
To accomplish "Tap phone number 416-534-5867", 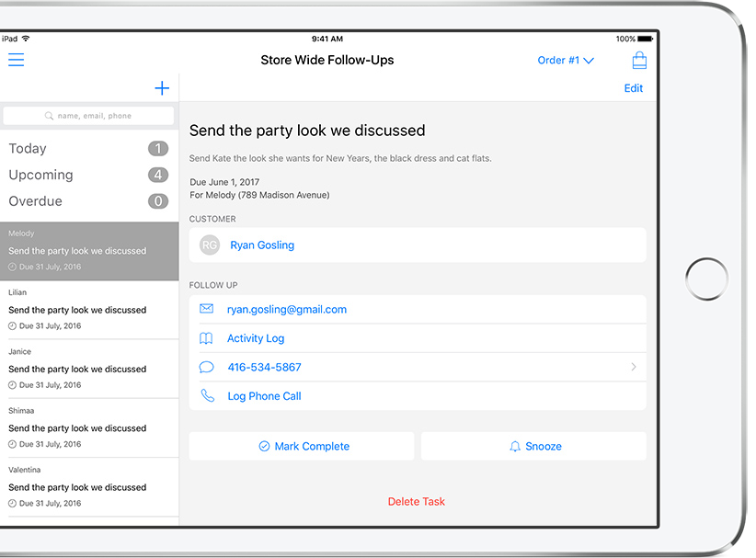I will pyautogui.click(x=264, y=367).
